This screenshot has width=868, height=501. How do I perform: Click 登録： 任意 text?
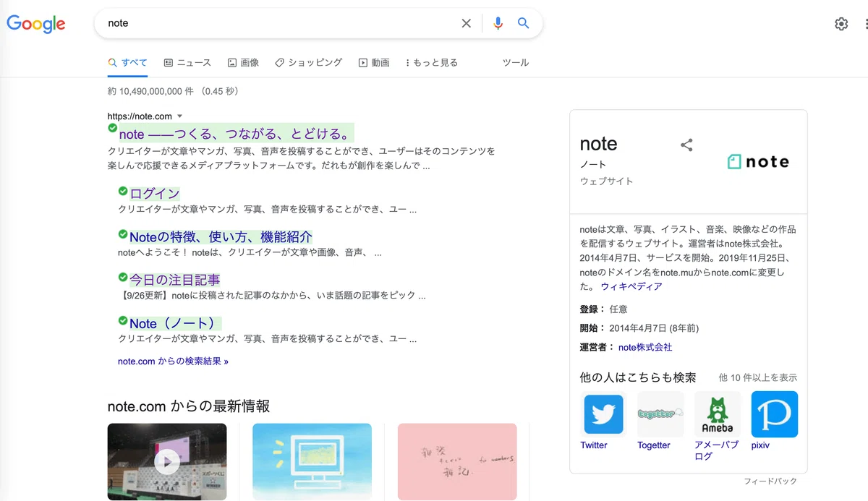pyautogui.click(x=604, y=309)
